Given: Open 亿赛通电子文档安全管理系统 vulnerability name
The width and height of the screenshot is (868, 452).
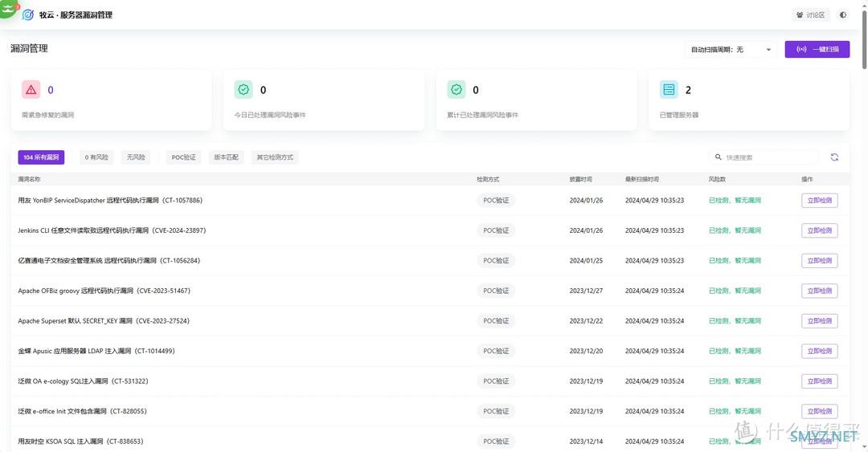Looking at the screenshot, I should 109,261.
